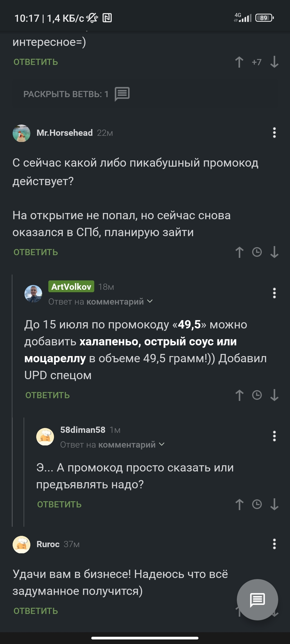Upvote the top comment rated +7

239,62
